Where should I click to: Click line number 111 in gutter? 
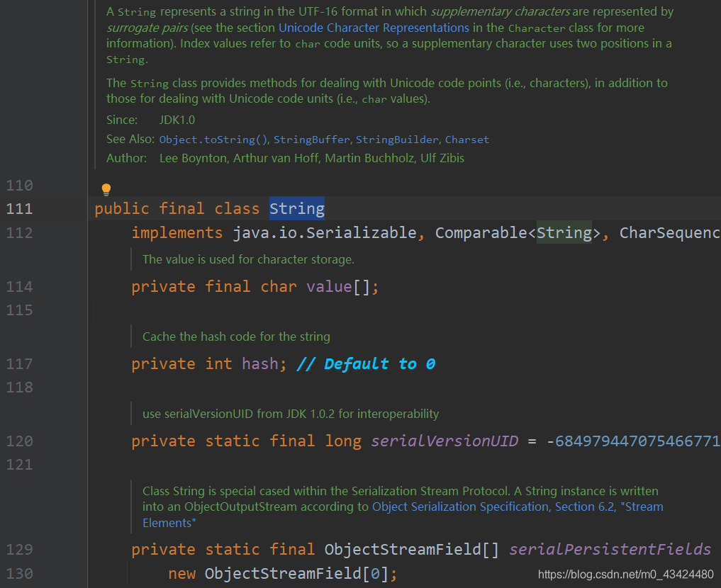[x=19, y=209]
